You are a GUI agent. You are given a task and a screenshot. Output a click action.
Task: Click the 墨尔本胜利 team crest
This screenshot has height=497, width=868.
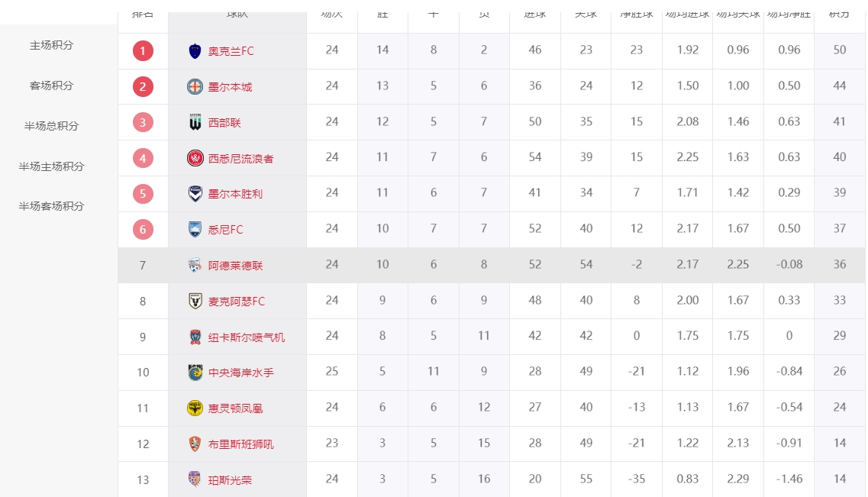195,194
